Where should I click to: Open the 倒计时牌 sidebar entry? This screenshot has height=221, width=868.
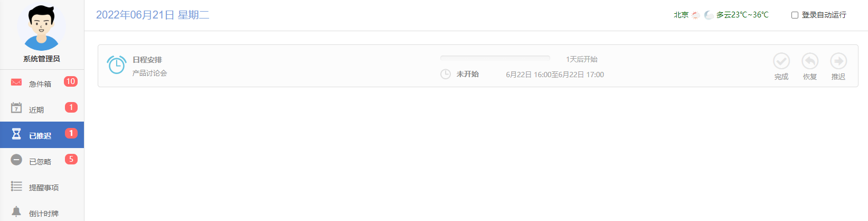[x=42, y=211]
